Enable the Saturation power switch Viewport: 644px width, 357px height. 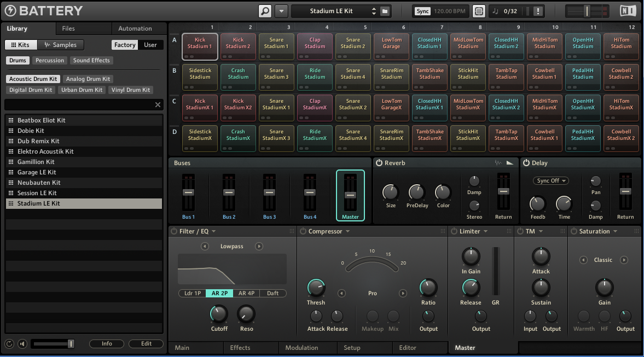(574, 231)
